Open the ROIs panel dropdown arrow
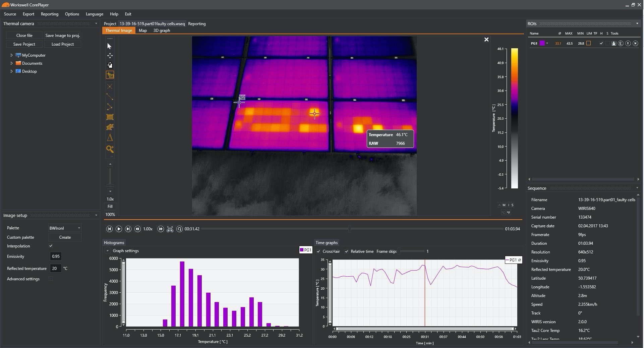 (637, 23)
